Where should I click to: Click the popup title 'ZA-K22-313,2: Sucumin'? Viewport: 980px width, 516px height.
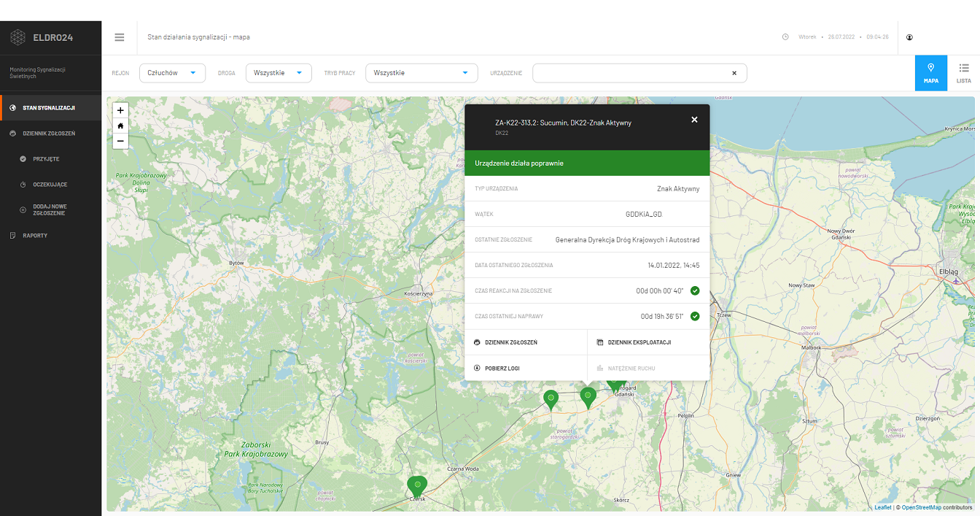click(563, 123)
